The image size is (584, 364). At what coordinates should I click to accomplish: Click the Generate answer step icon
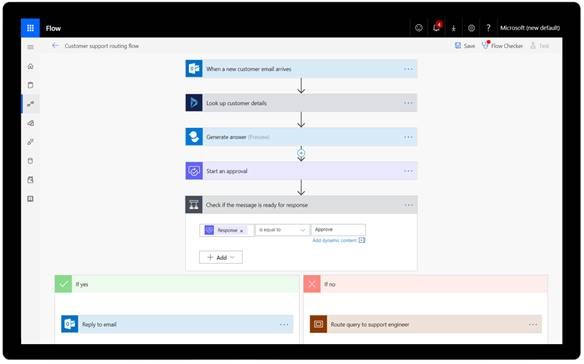tap(194, 137)
